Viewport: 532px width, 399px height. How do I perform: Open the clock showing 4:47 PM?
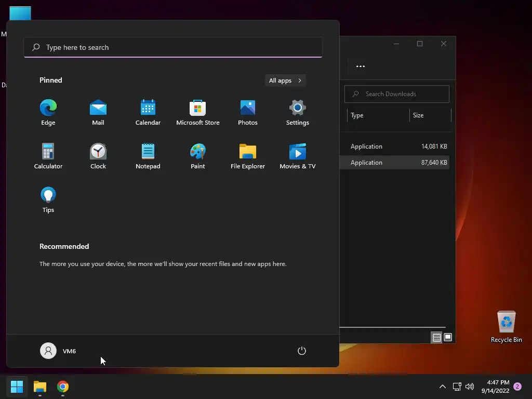click(495, 387)
